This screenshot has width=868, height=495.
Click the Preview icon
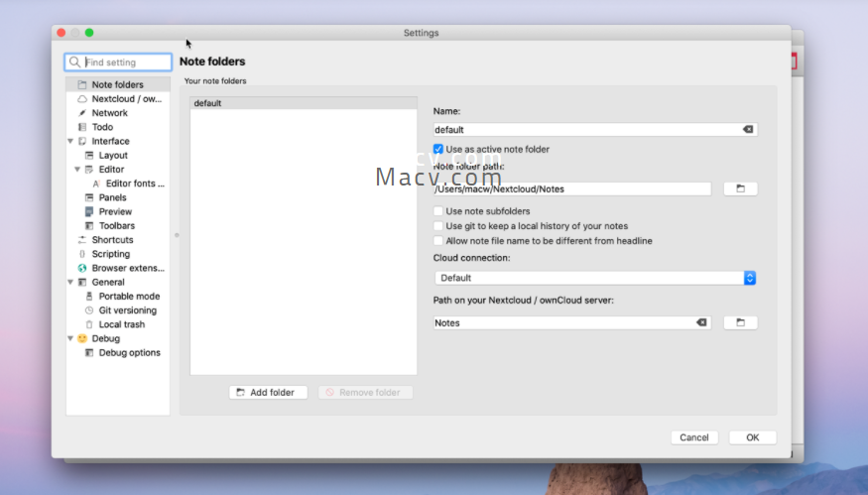89,211
